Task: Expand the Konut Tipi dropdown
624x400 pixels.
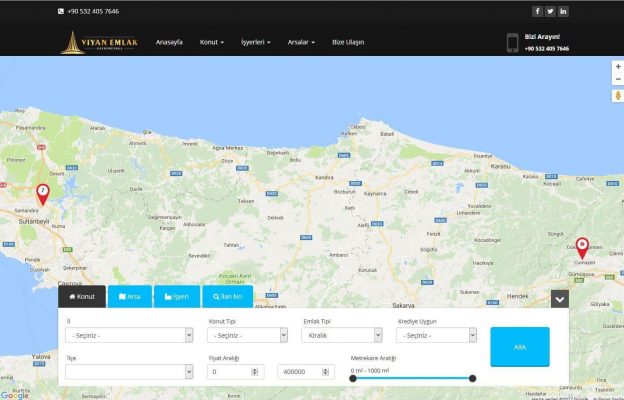Action: [x=247, y=336]
